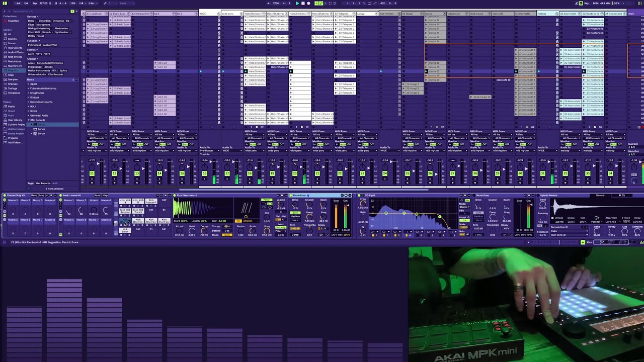The image size is (644, 362).
Task: Select the Audio Effect function tag
Action: (x=50, y=45)
